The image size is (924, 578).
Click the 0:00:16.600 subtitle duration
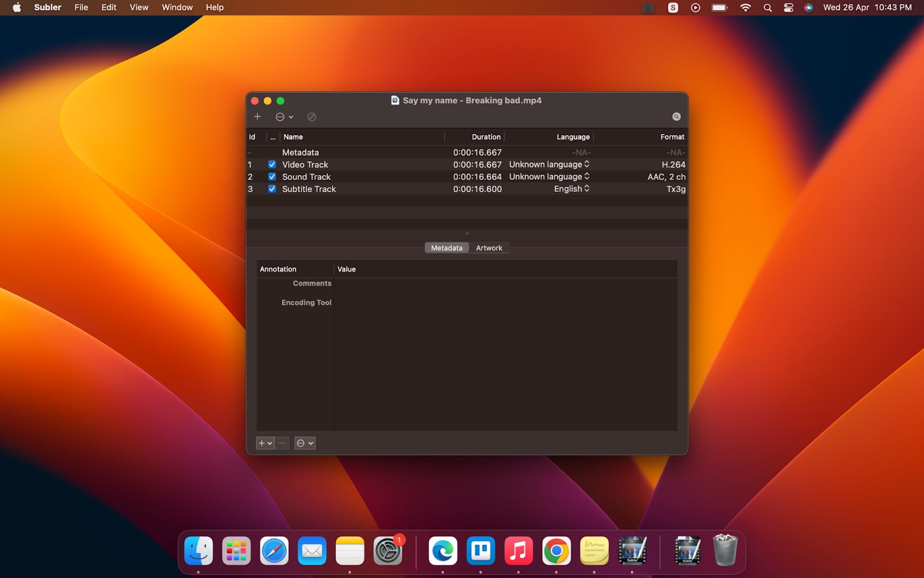pyautogui.click(x=478, y=189)
